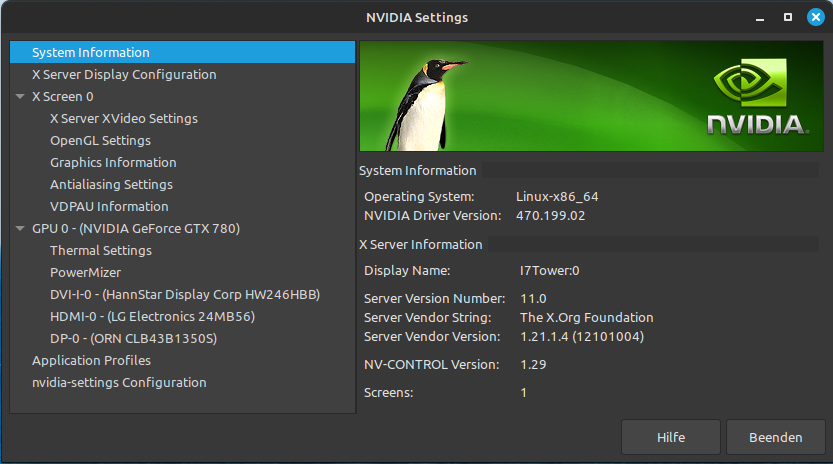Image resolution: width=833 pixels, height=464 pixels.
Task: Open Graphics Information page
Action: pos(113,163)
